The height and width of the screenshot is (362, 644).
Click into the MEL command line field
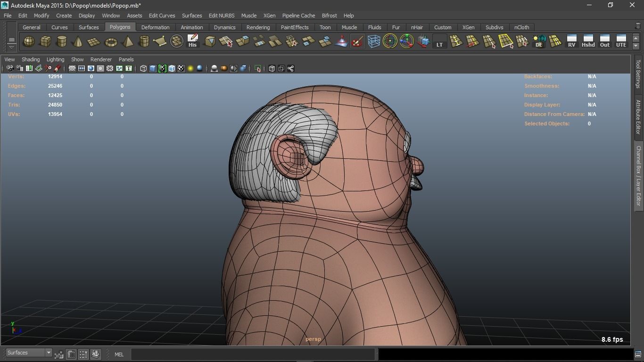click(253, 354)
